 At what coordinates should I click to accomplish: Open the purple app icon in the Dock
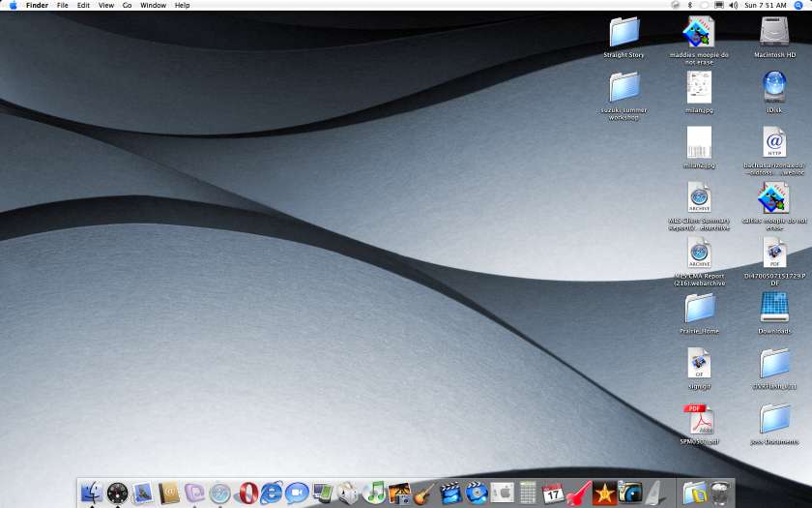194,493
